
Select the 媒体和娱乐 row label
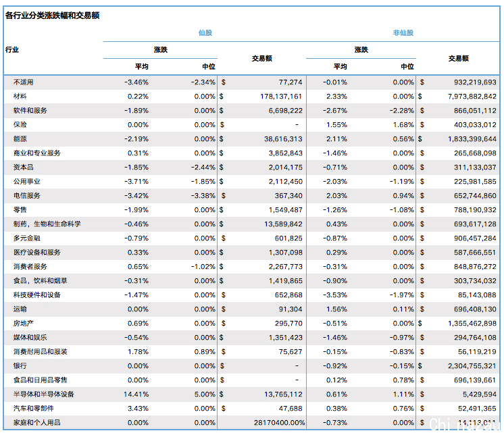[x=30, y=337]
